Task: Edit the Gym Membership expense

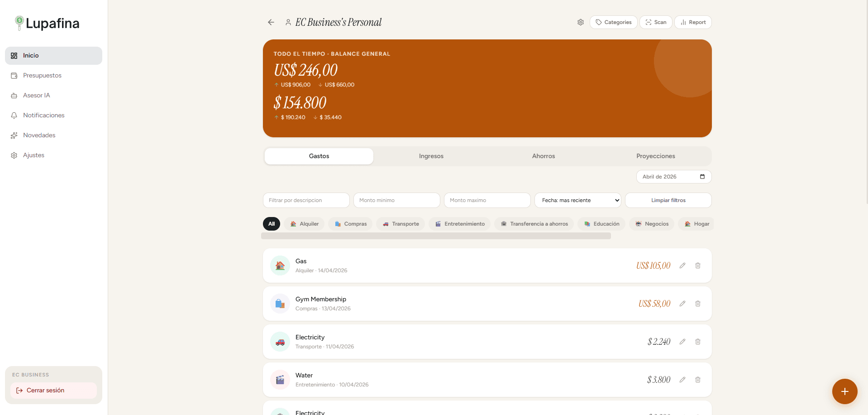Action: (682, 304)
